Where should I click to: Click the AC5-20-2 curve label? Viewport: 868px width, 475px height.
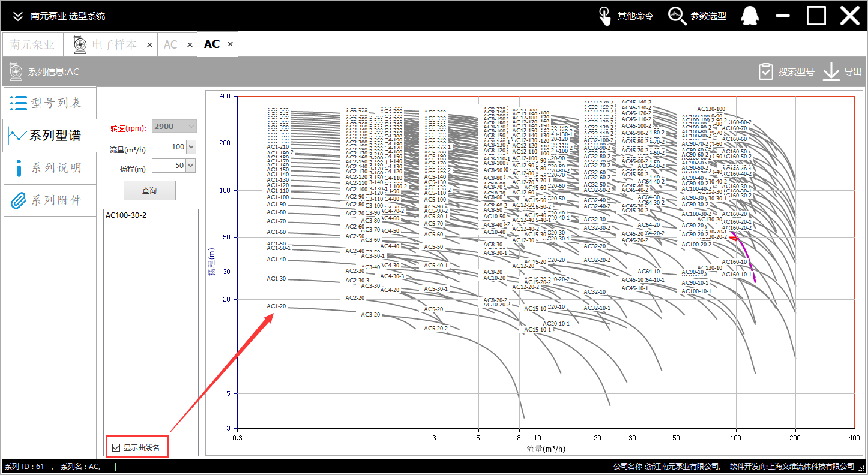[436, 329]
